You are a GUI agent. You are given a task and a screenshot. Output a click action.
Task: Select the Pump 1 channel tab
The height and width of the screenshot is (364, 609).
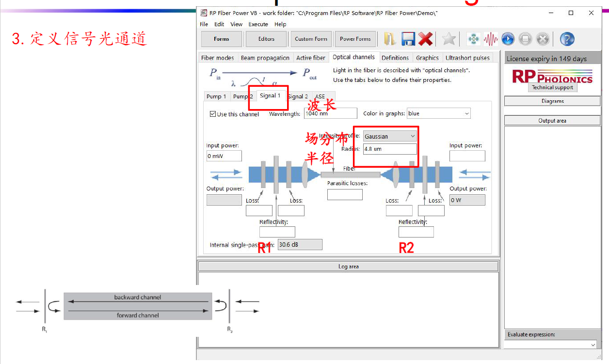click(x=216, y=96)
